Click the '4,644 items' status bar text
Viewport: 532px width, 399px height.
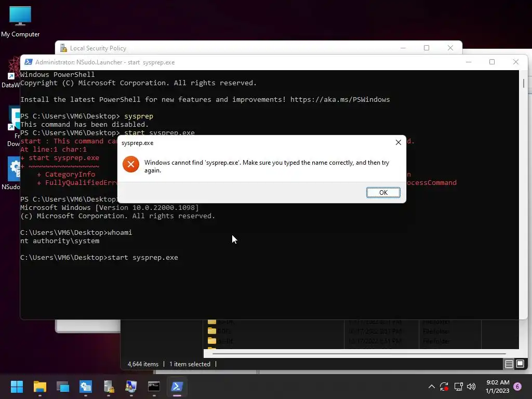pyautogui.click(x=143, y=364)
